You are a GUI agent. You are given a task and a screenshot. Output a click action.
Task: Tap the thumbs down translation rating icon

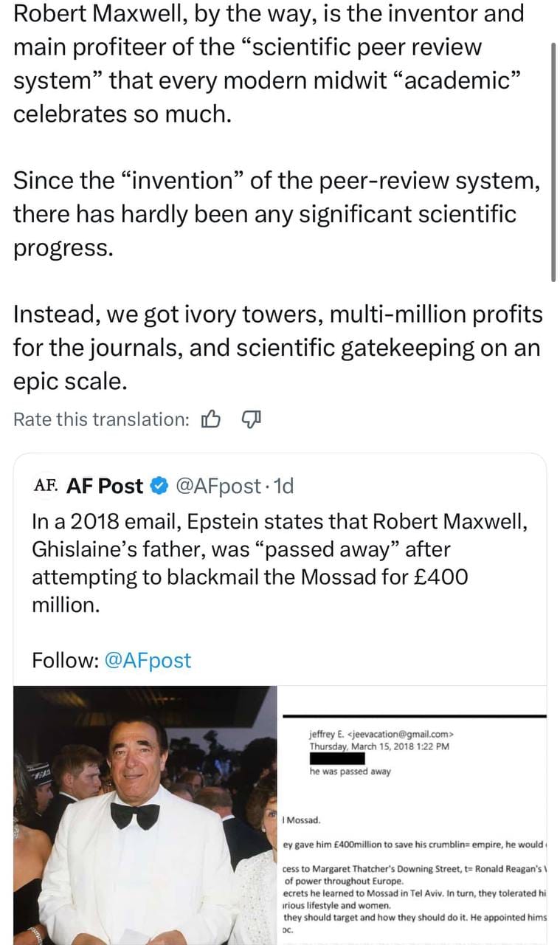[x=252, y=419]
